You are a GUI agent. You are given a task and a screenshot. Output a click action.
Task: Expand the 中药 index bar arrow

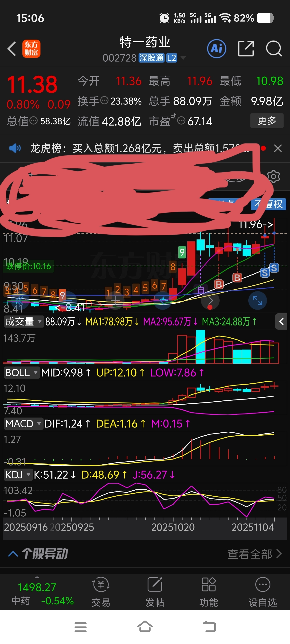pyautogui.click(x=37, y=578)
